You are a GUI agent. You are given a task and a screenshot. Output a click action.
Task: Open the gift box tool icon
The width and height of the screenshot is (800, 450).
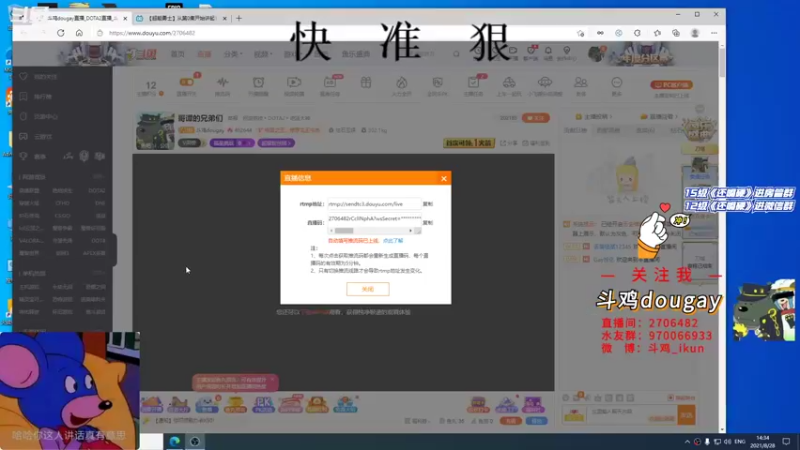[x=366, y=83]
